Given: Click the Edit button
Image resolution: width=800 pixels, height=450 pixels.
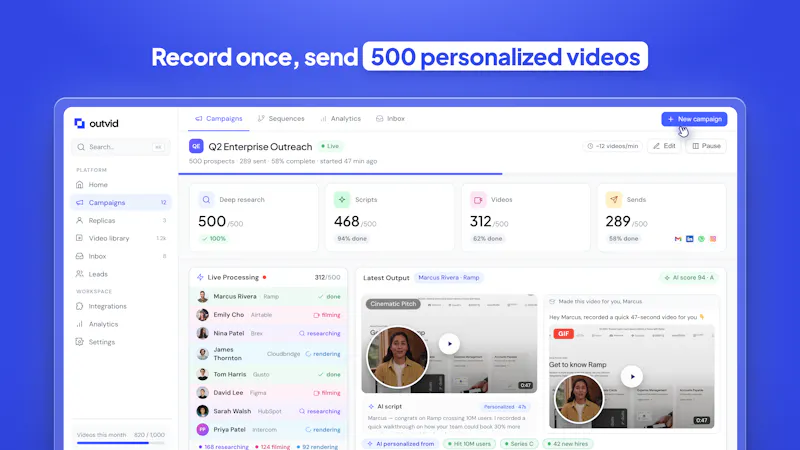Looking at the screenshot, I should click(x=664, y=146).
